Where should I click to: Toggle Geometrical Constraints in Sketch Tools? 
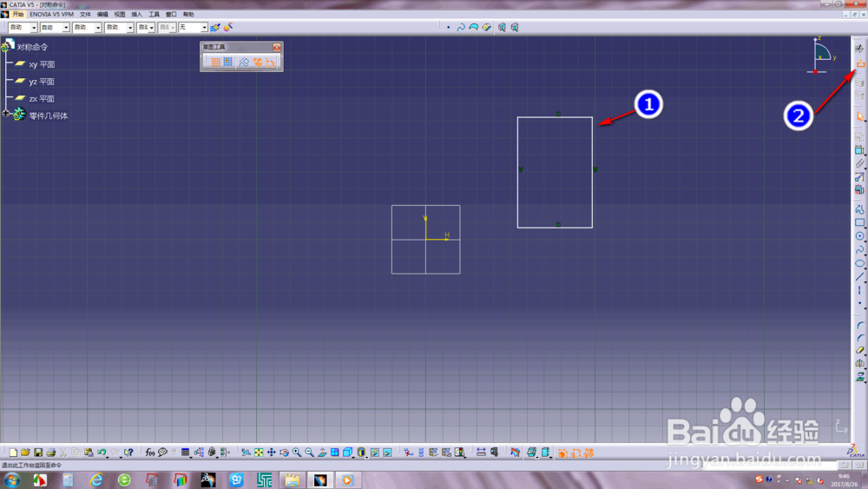point(258,63)
